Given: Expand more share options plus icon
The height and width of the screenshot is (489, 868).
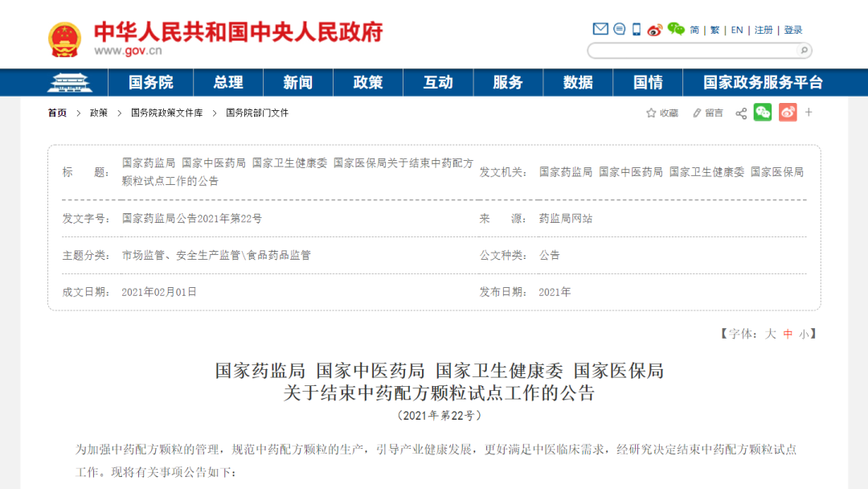Looking at the screenshot, I should tap(809, 113).
